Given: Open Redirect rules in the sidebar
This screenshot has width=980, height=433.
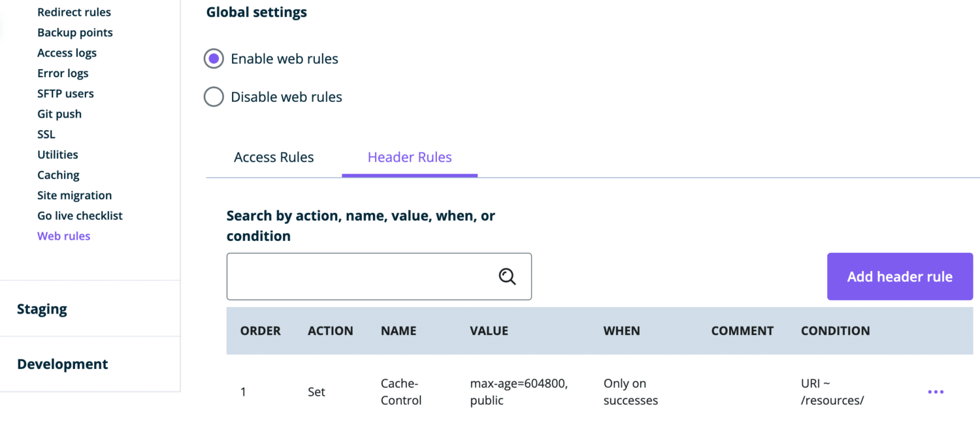Looking at the screenshot, I should pos(74,12).
